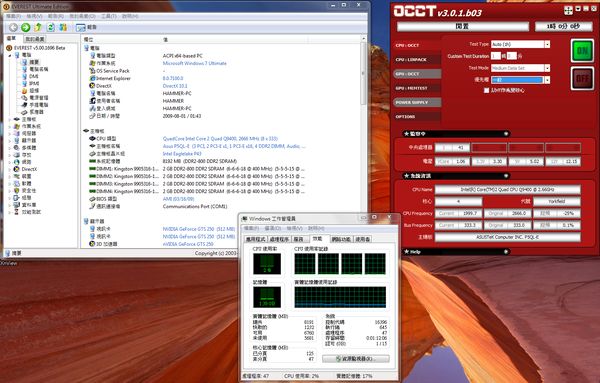The width and height of the screenshot is (600, 383).
Task: Open the Tools (T) menu in EVEREST
Action: pos(108,16)
